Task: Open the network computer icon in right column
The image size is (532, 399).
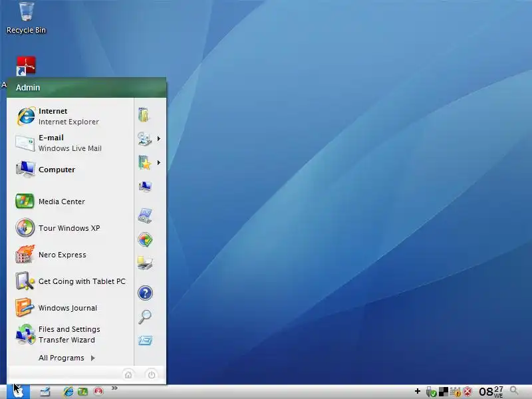Action: tap(145, 186)
